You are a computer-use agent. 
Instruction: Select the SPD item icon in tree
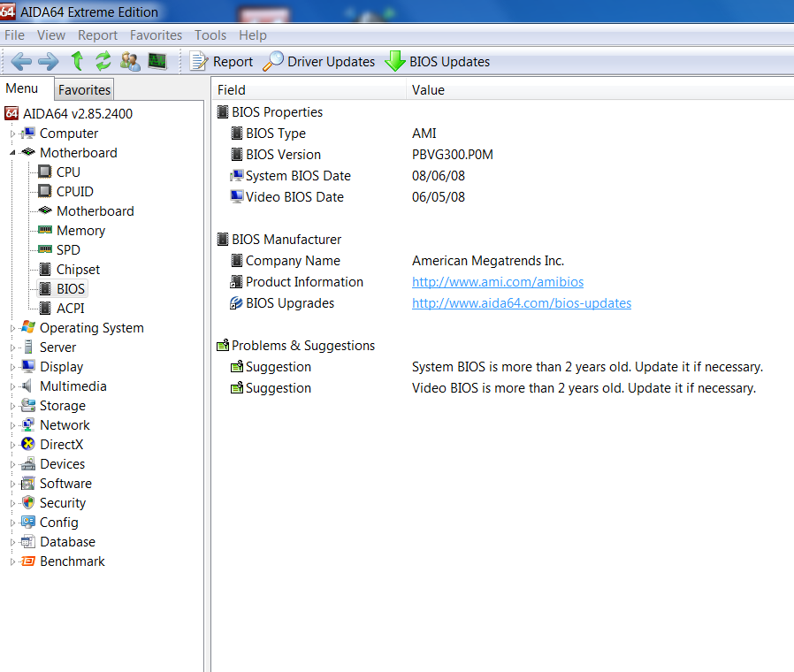pos(45,249)
